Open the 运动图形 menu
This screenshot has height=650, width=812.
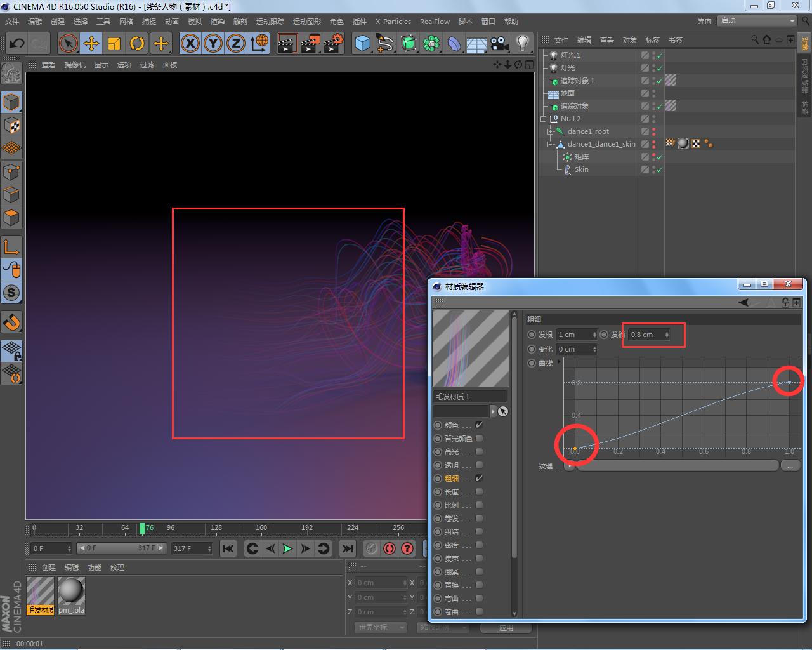coord(307,22)
